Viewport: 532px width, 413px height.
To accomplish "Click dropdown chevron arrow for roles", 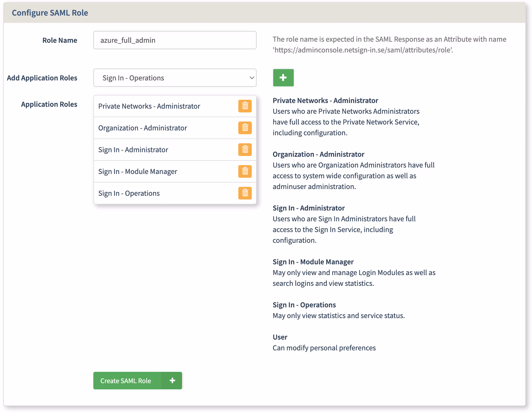I will tap(252, 78).
